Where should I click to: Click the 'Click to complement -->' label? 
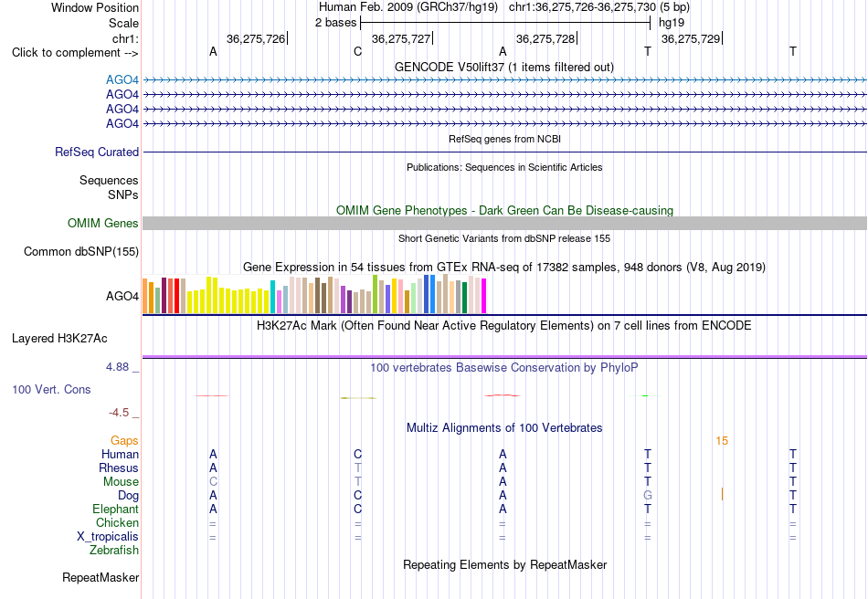(x=75, y=53)
